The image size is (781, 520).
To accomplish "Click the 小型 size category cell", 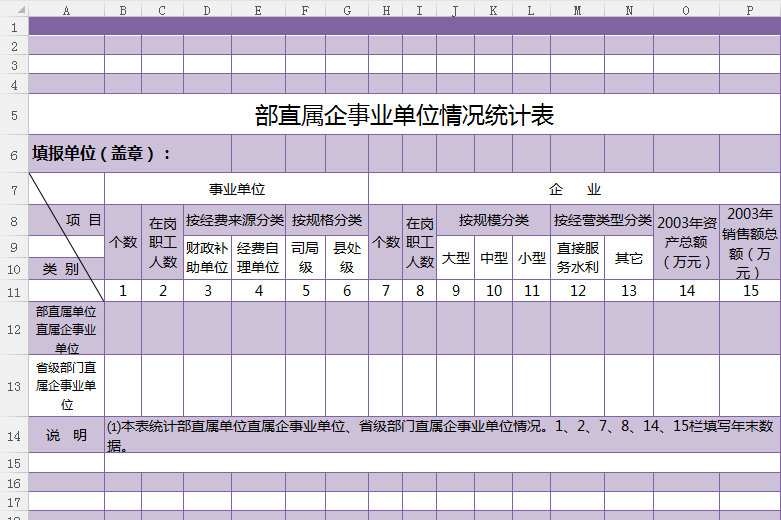I will [x=531, y=257].
